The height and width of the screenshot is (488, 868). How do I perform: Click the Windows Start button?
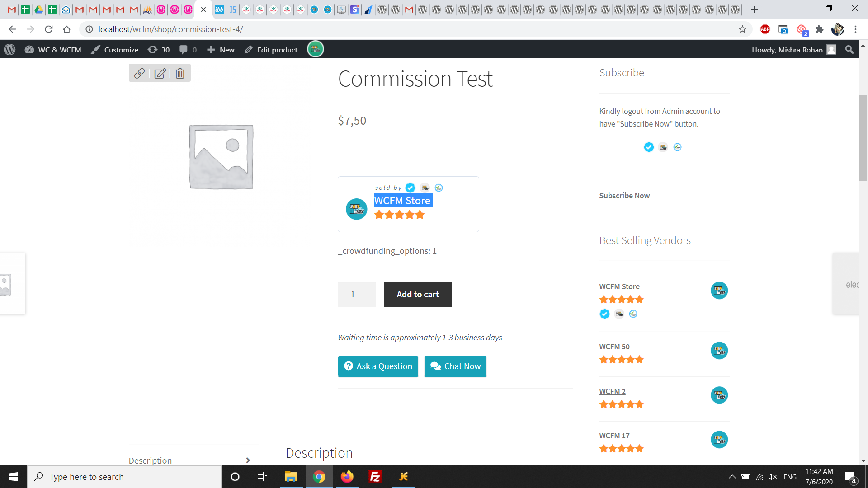click(x=14, y=477)
